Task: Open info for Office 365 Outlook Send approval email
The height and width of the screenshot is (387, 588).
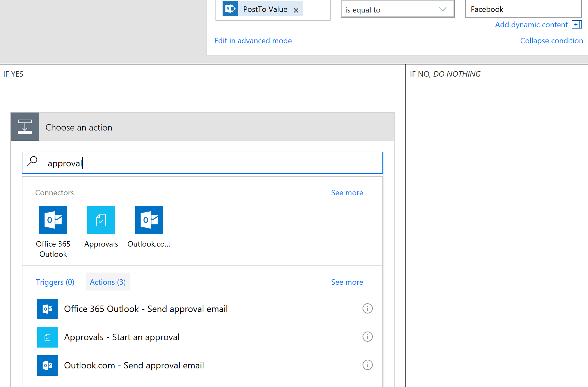Action: click(x=367, y=308)
